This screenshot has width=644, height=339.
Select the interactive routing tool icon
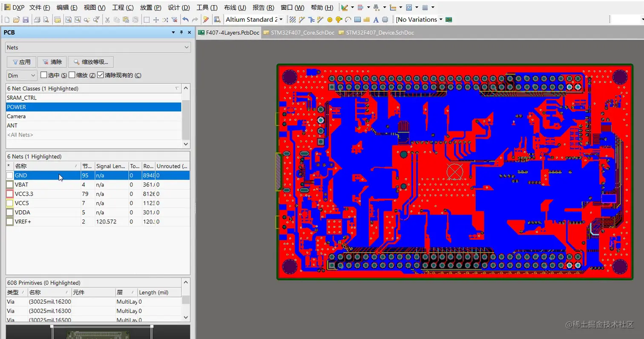click(x=302, y=20)
